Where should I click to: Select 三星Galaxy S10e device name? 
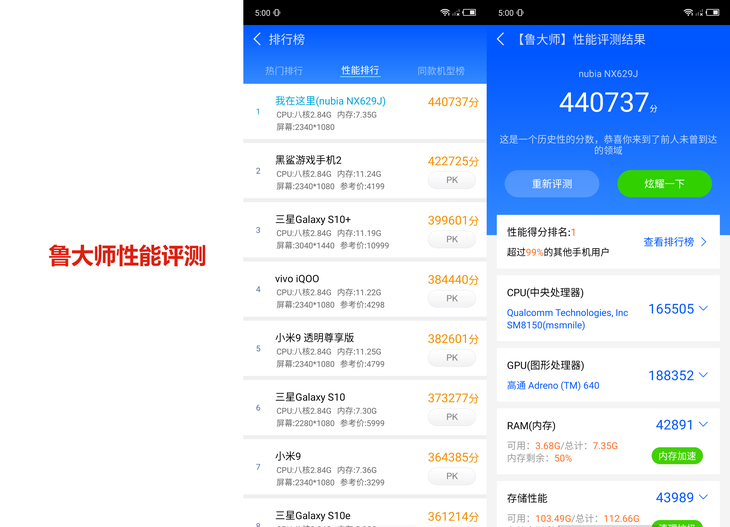(313, 515)
